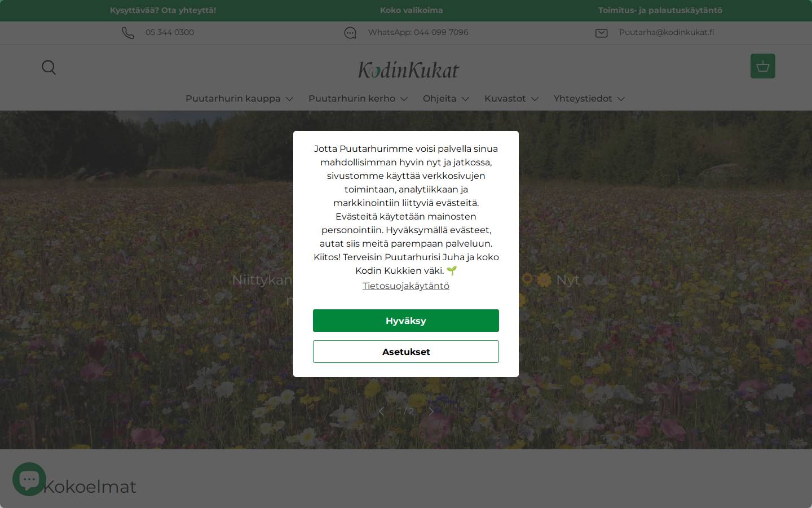Open Koko valikoima link
The width and height of the screenshot is (812, 508).
click(x=411, y=10)
